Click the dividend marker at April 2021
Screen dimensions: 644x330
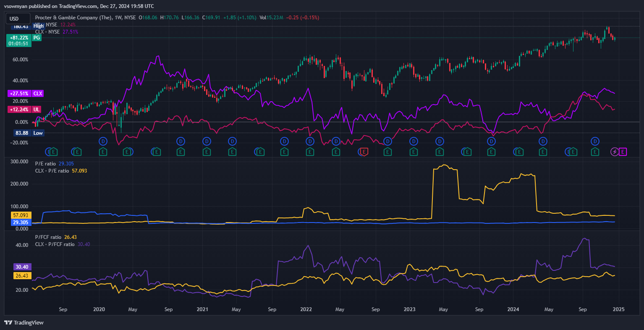232,141
